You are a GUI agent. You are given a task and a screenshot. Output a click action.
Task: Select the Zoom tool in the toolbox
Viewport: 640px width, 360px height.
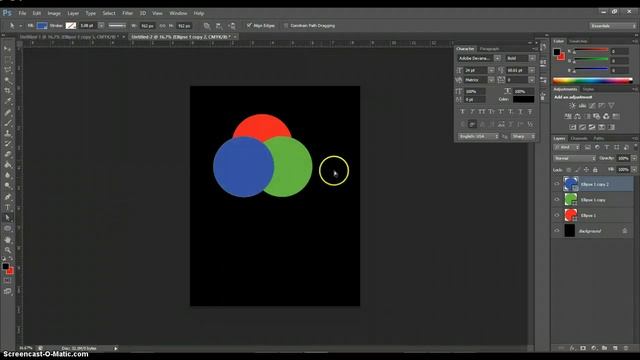(7, 250)
